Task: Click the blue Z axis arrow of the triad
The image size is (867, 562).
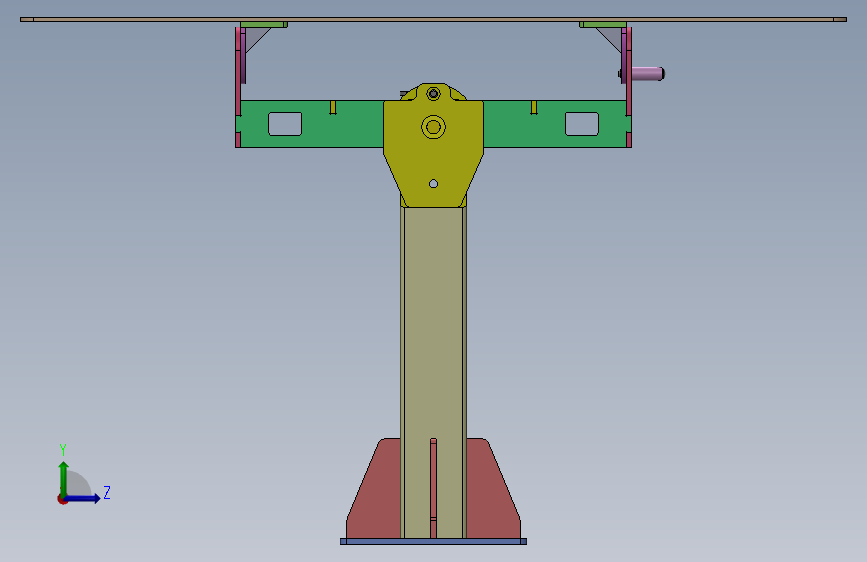Action: [83, 498]
